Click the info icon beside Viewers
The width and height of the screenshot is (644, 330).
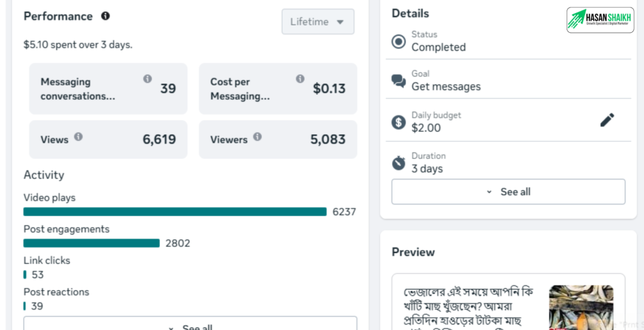coord(257,137)
